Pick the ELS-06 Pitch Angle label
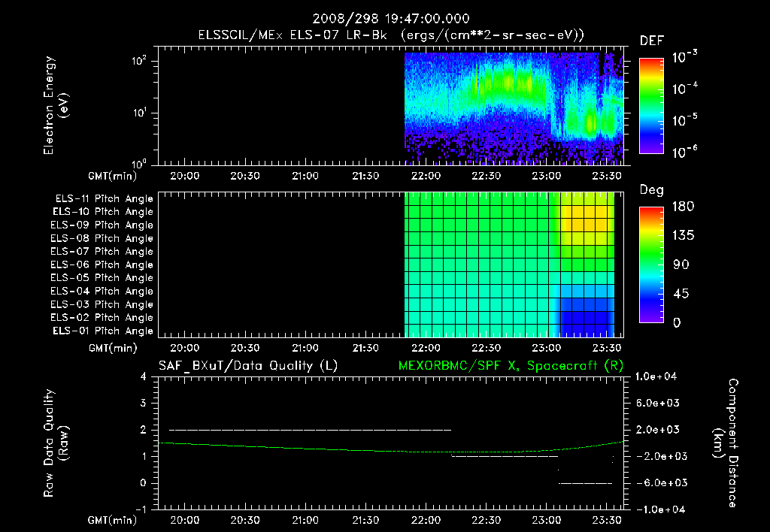Image resolution: width=770 pixels, height=532 pixels. (102, 265)
